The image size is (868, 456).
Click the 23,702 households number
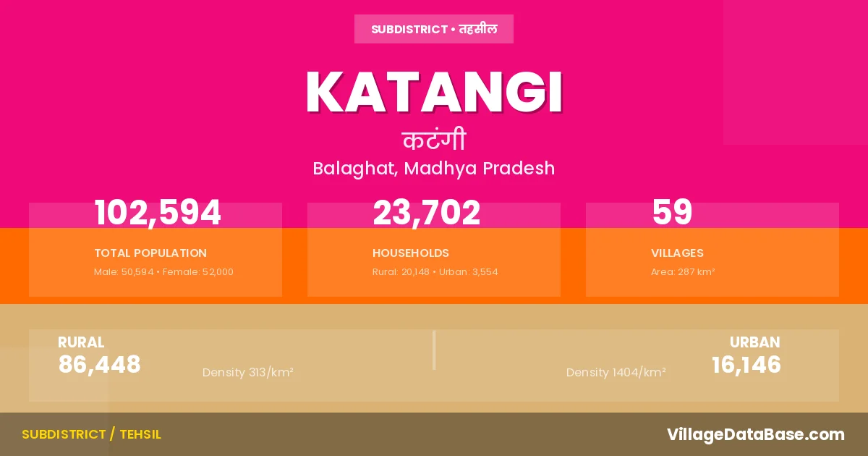(427, 213)
